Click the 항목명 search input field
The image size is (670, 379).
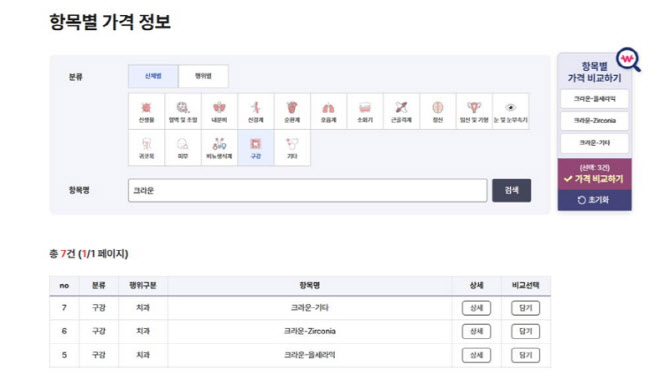307,191
